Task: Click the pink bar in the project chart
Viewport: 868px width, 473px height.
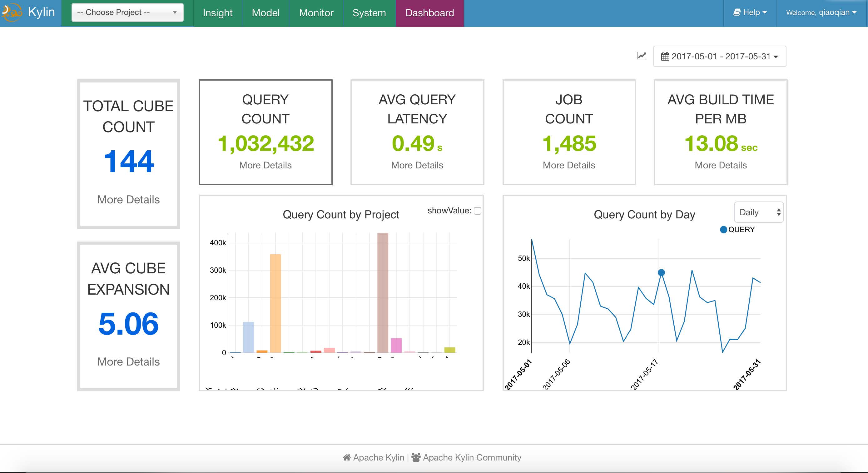Action: point(396,345)
